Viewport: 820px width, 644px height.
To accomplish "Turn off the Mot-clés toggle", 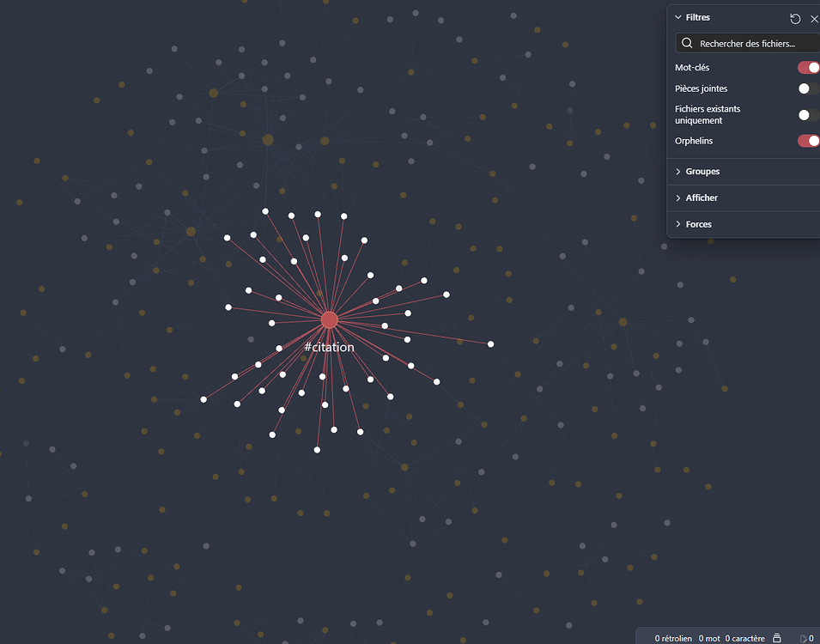I will (809, 68).
